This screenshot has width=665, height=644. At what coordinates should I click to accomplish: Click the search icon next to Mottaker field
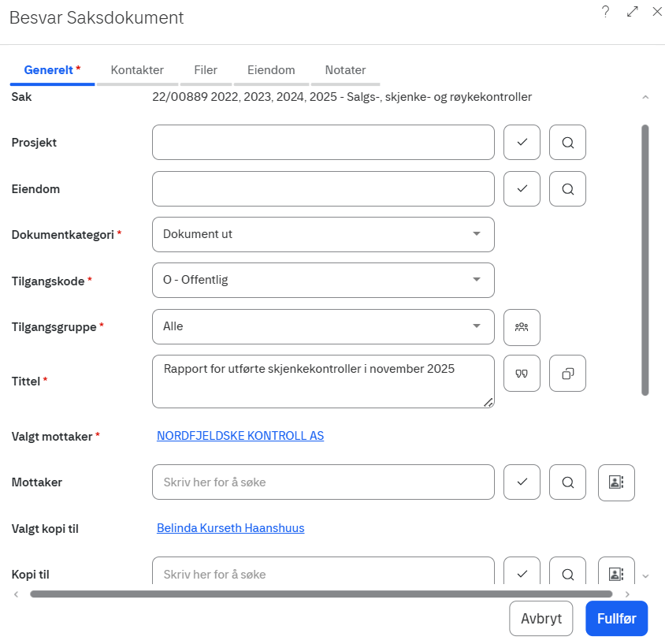pyautogui.click(x=567, y=482)
